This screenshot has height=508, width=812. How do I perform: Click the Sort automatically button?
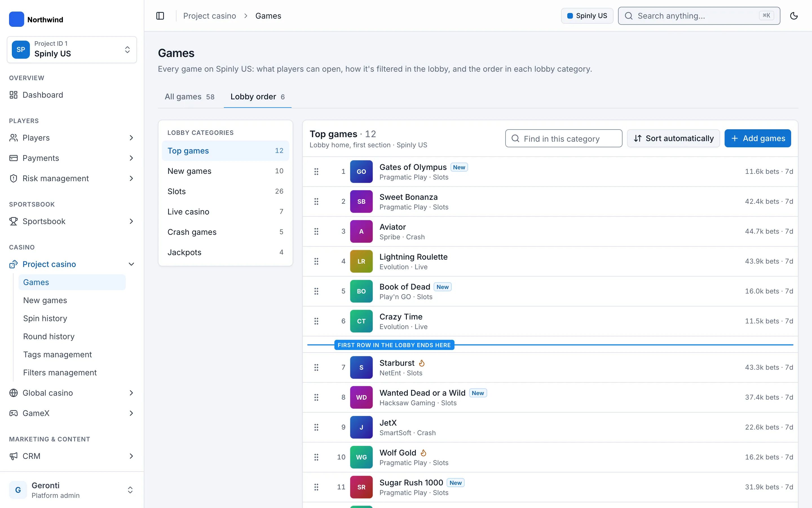673,138
